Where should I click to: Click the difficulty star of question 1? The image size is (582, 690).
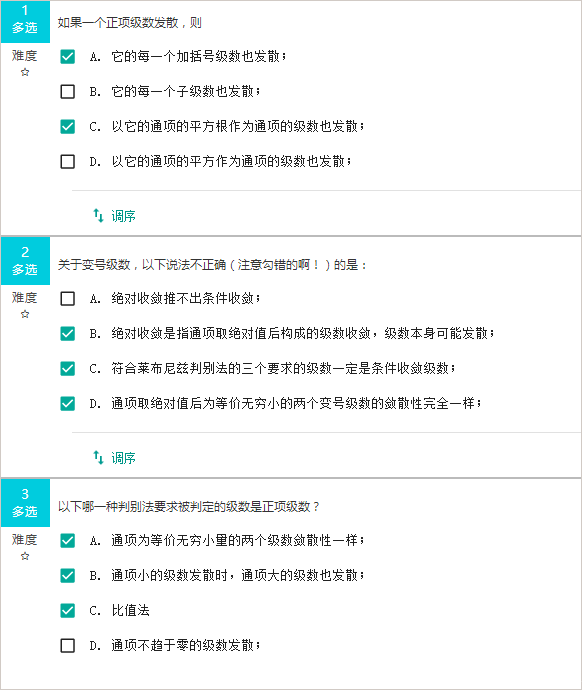point(25,72)
